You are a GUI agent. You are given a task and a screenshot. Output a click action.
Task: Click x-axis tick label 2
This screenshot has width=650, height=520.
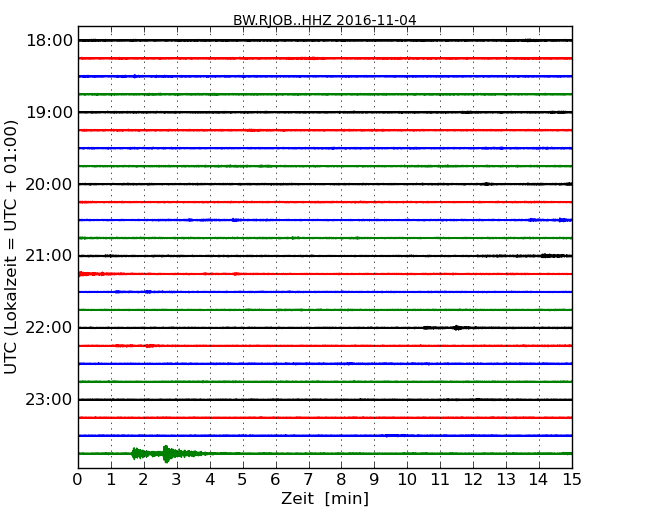click(x=143, y=479)
